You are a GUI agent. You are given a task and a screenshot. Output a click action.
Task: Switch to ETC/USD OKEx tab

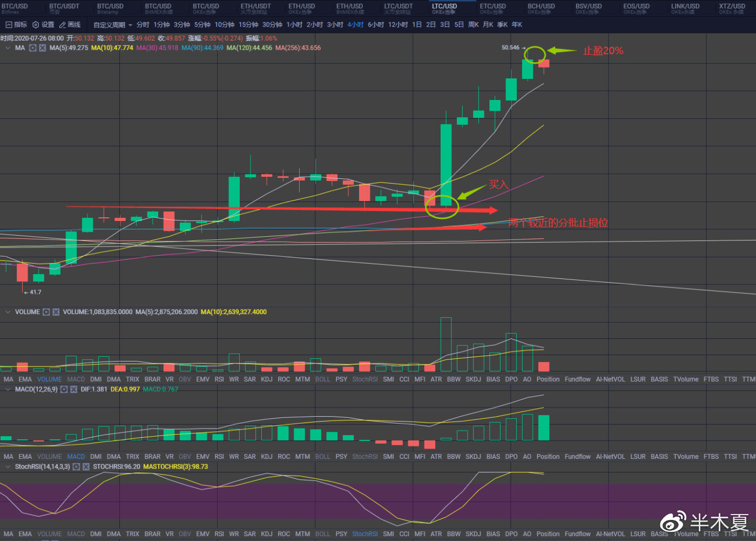tap(492, 9)
